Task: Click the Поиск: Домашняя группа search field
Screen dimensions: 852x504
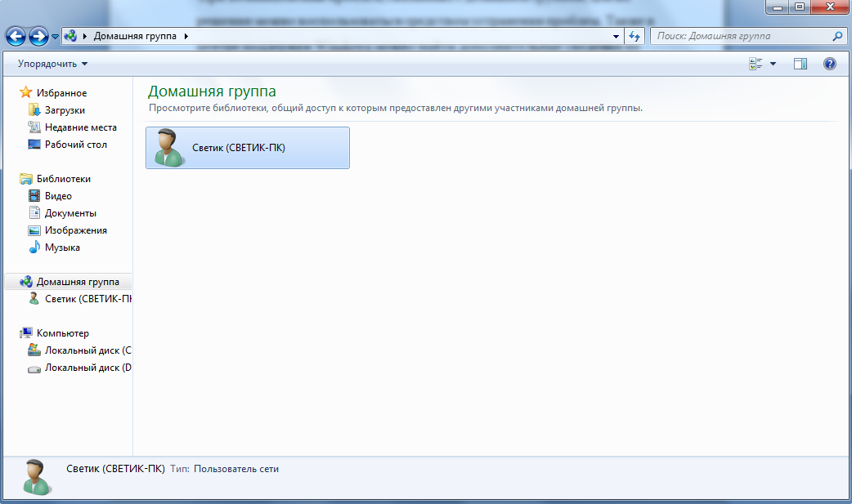Action: tap(740, 37)
